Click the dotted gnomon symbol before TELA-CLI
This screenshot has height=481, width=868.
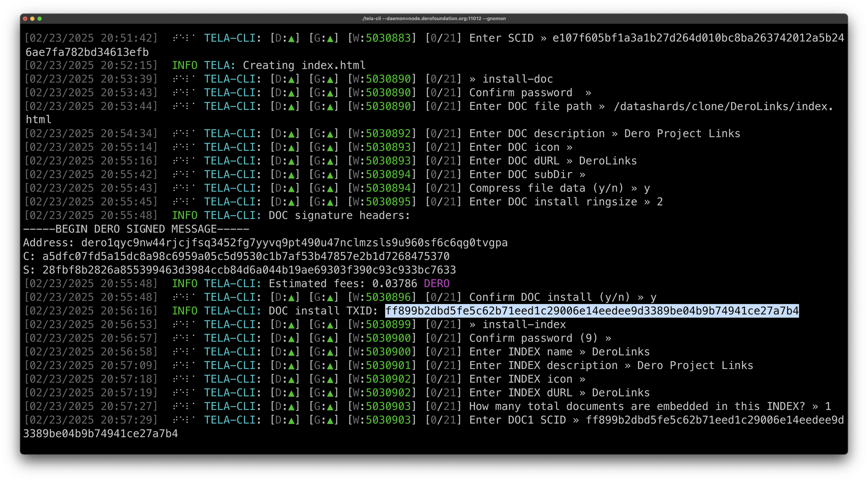(183, 38)
